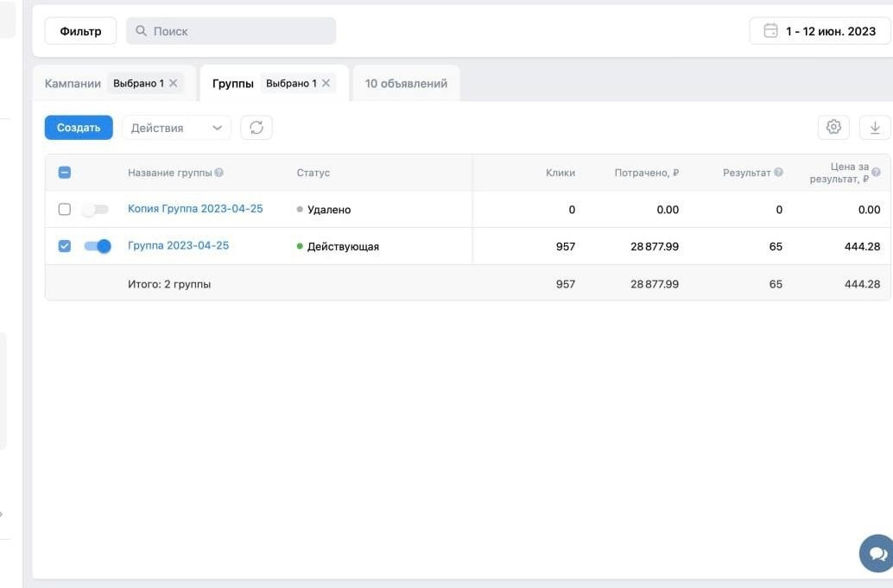893x588 pixels.
Task: Sort by the Клики column header
Action: pyautogui.click(x=560, y=173)
